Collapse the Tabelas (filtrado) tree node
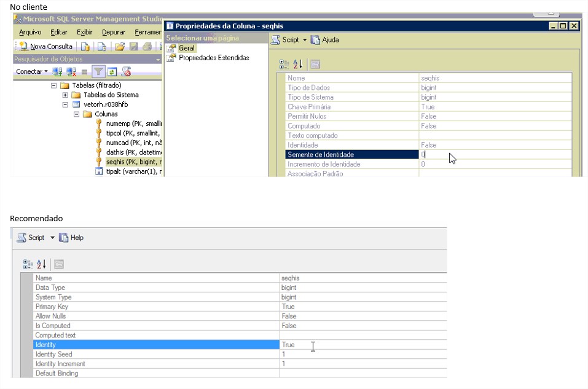This screenshot has height=389, width=588. pos(54,85)
